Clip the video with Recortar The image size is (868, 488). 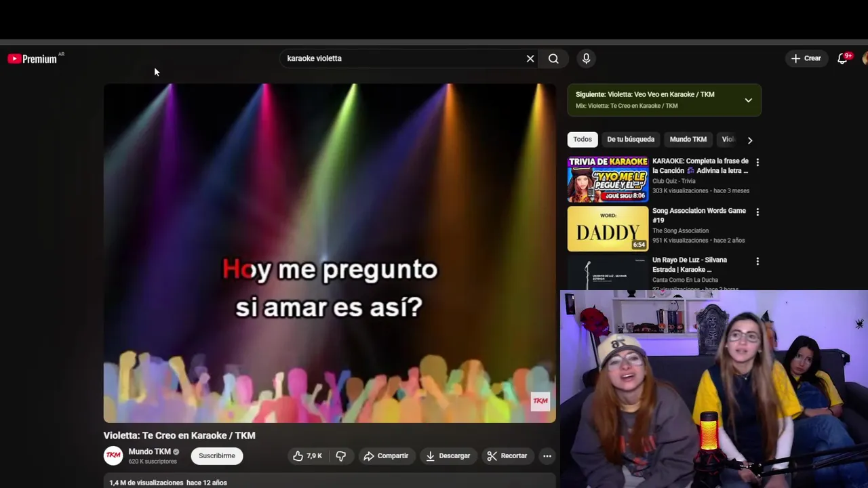pyautogui.click(x=507, y=456)
